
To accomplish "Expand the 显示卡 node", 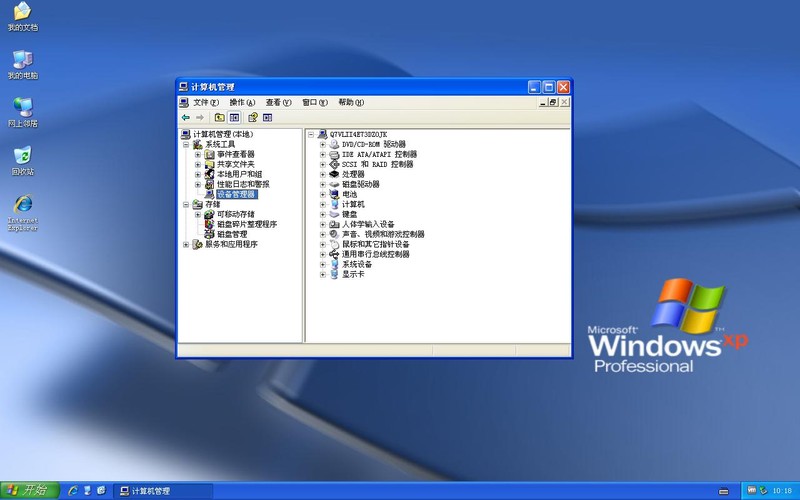I will 322,274.
